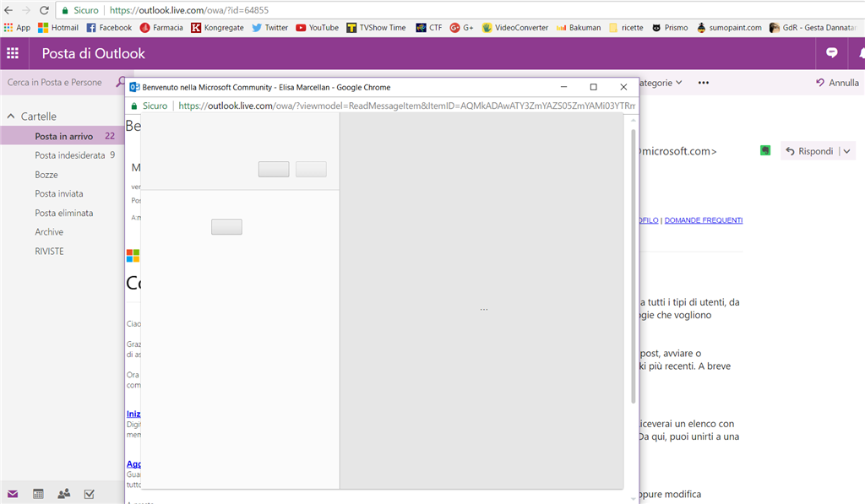Open the Prismo bookmark
Screen dimensions: 865x504
(670, 28)
